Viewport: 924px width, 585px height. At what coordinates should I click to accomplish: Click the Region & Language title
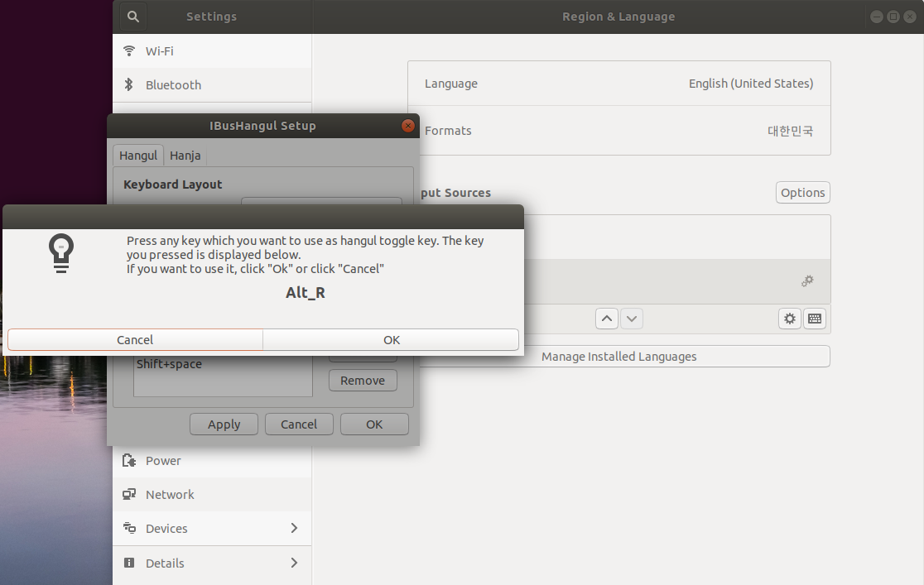point(618,17)
